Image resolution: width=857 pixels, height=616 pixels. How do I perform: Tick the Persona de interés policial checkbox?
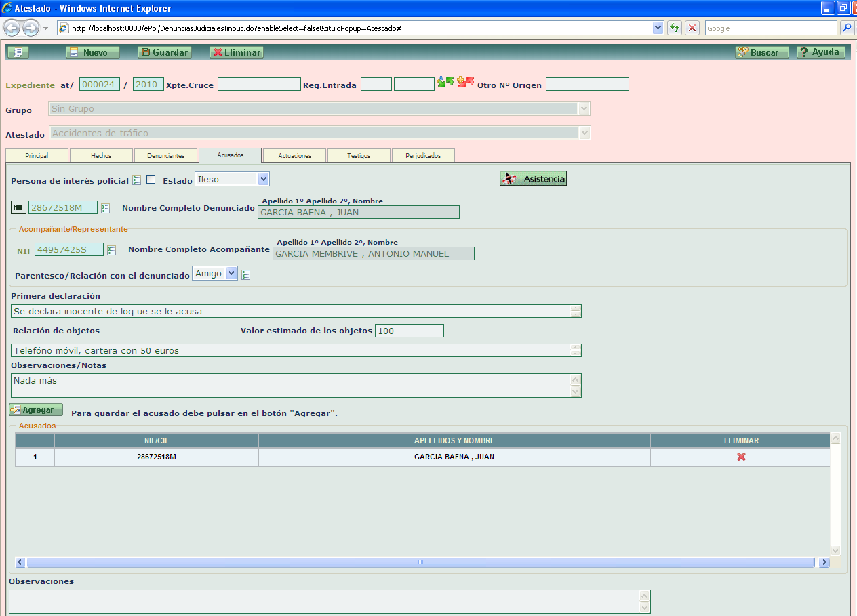point(151,180)
